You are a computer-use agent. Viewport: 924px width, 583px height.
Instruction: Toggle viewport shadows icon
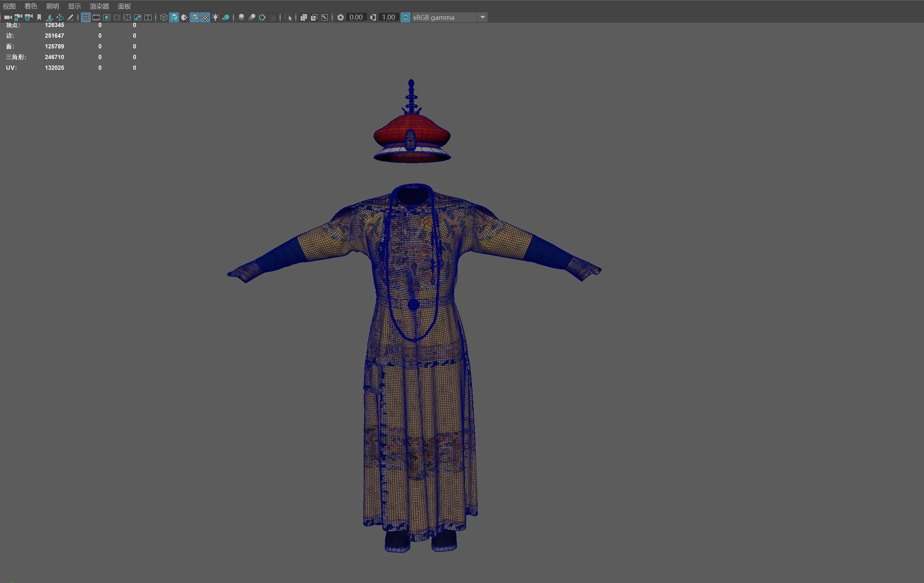click(226, 17)
